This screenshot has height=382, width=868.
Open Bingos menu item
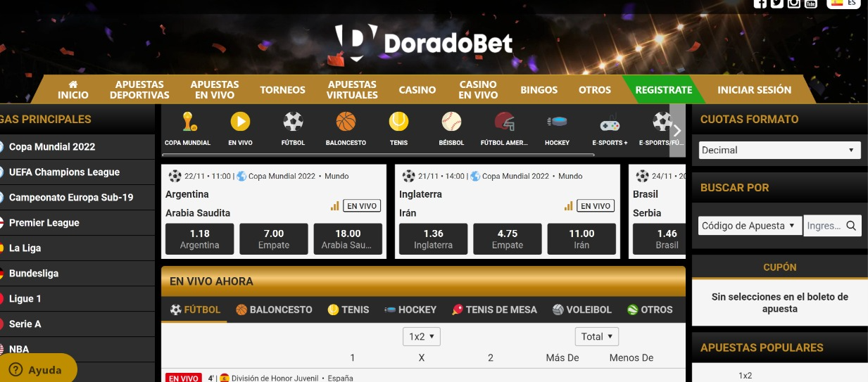(539, 90)
